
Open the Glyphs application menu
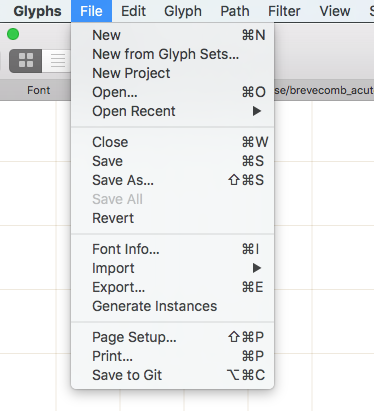click(37, 11)
